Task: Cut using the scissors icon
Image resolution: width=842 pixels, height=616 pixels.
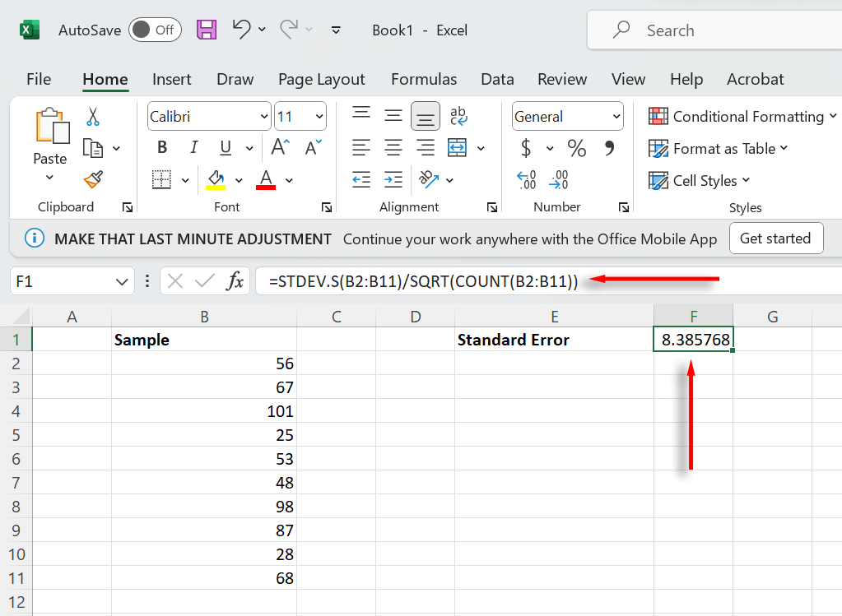Action: point(93,118)
